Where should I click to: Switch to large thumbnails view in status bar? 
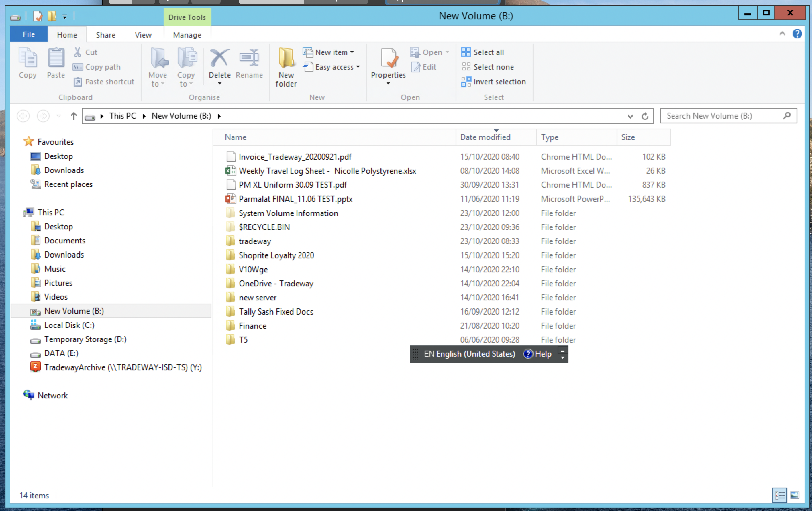coord(795,495)
